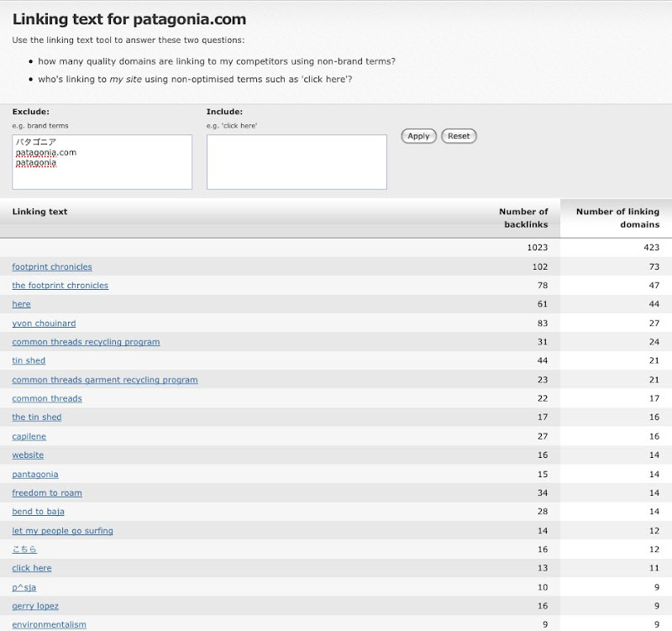Viewport: 672px width, 631px height.
Task: Click inside the Include terms text box
Action: pos(297,162)
